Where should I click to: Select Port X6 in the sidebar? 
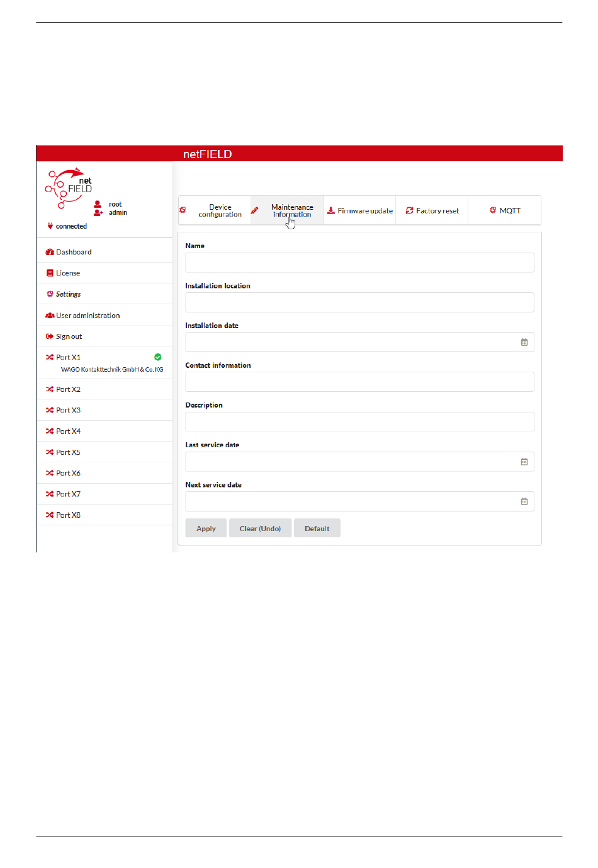[104, 473]
